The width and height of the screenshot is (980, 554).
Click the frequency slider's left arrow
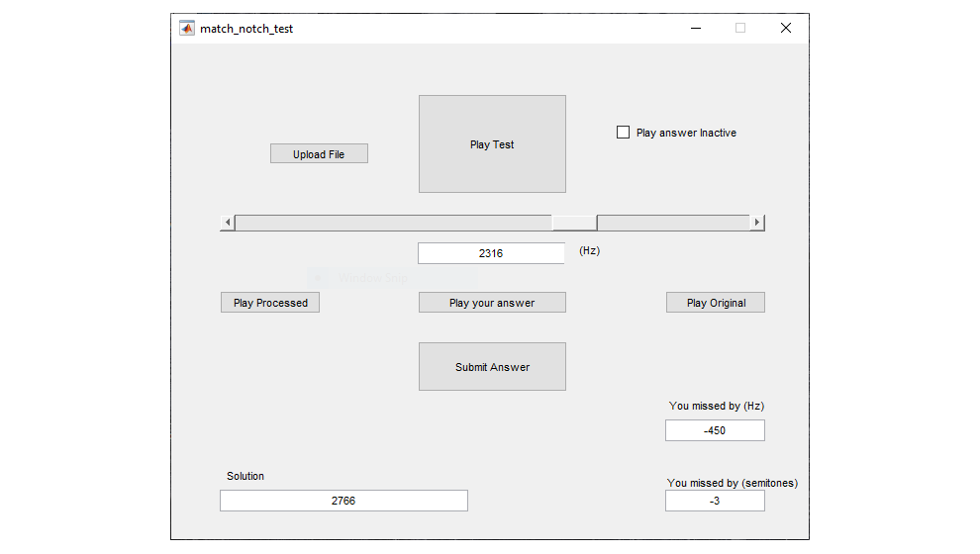pyautogui.click(x=228, y=223)
